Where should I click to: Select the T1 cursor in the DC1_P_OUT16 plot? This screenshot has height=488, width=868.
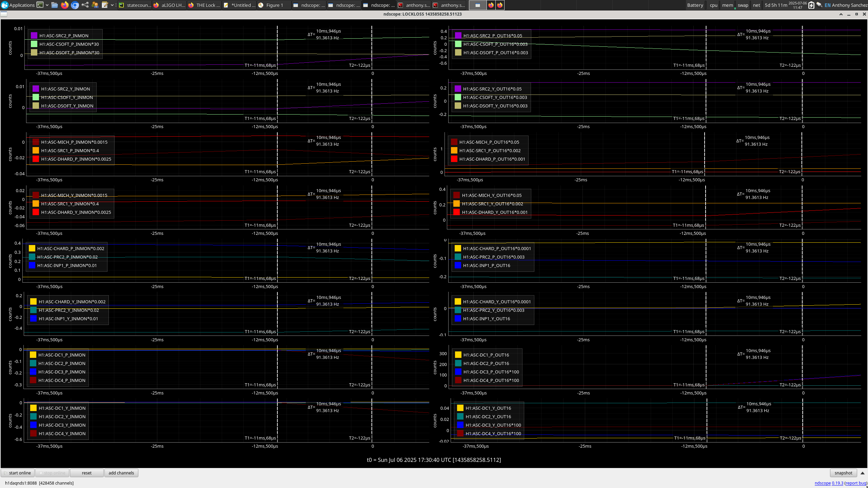(x=706, y=367)
